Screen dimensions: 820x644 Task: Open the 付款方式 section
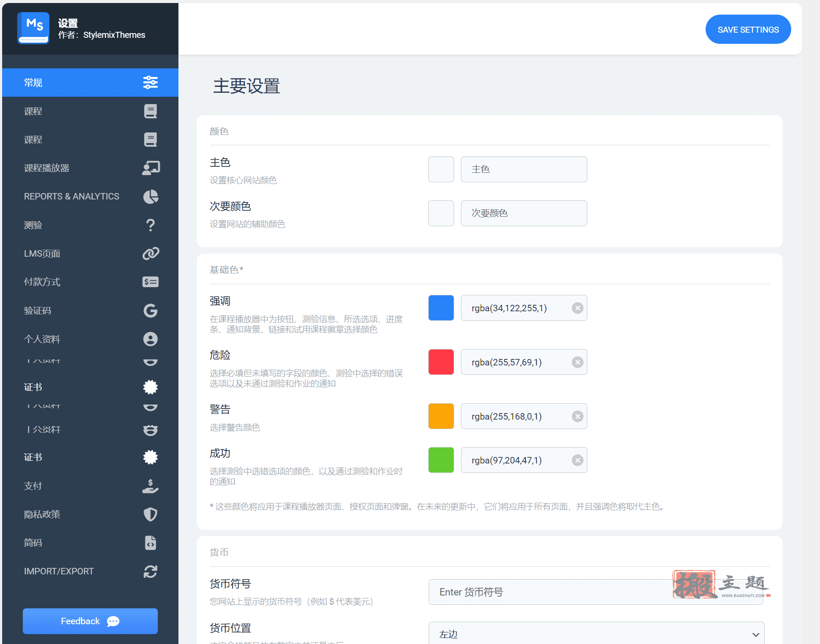point(90,282)
